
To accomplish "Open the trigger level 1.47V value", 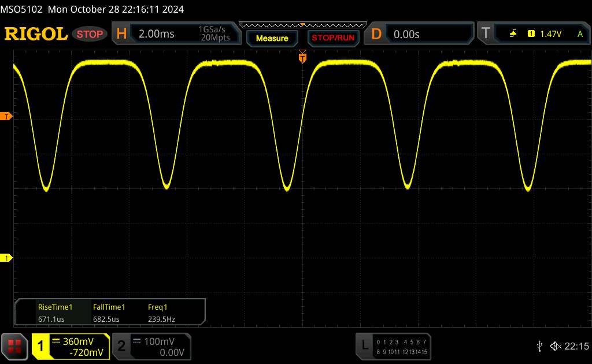I will click(x=550, y=34).
